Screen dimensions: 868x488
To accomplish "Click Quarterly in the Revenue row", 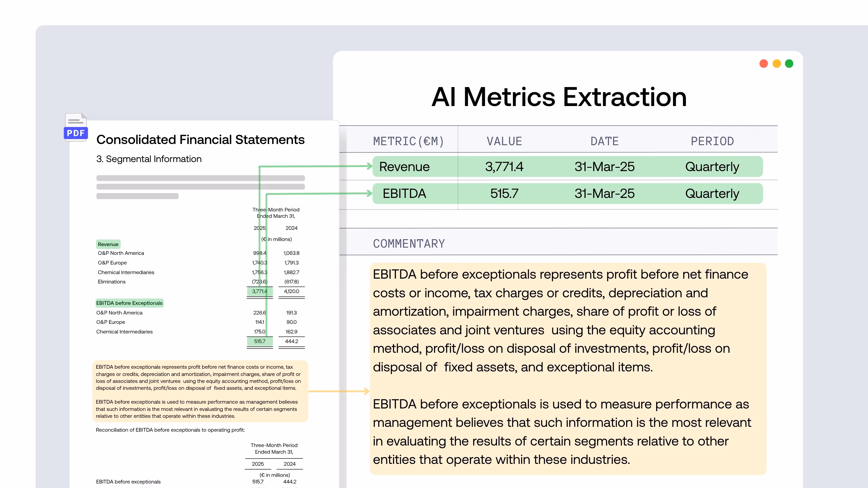I will (712, 167).
